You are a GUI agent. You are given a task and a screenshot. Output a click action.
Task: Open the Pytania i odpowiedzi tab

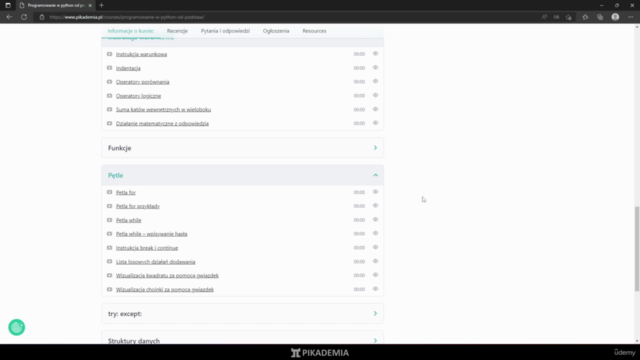[225, 31]
